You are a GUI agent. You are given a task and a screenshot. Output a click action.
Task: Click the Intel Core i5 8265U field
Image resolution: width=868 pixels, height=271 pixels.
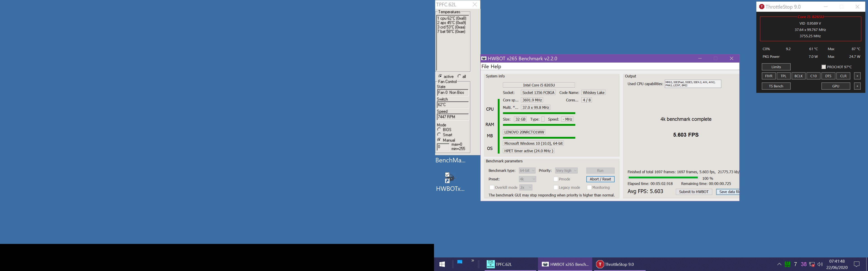(539, 85)
